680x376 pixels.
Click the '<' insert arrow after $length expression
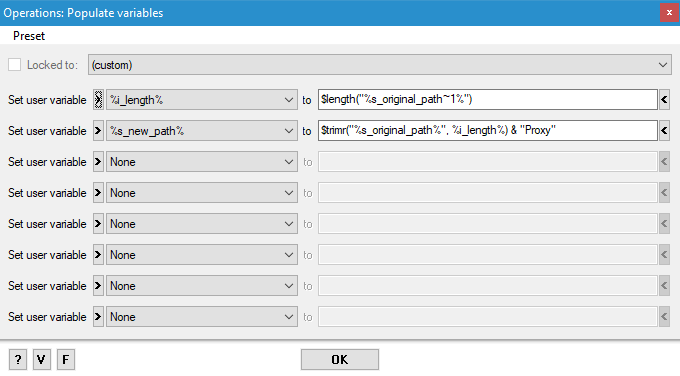664,100
